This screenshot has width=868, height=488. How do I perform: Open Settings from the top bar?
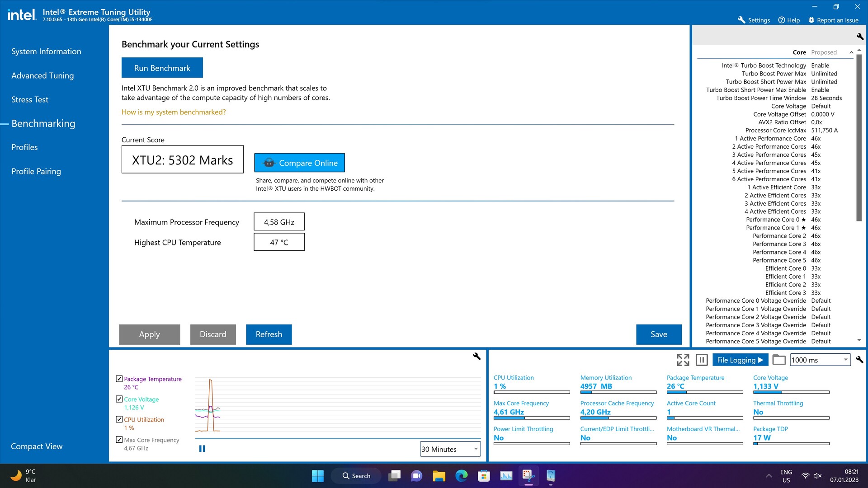pos(754,20)
